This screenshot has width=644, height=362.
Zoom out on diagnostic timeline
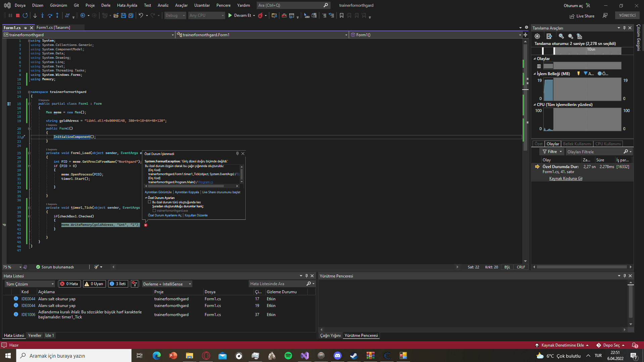tap(571, 36)
